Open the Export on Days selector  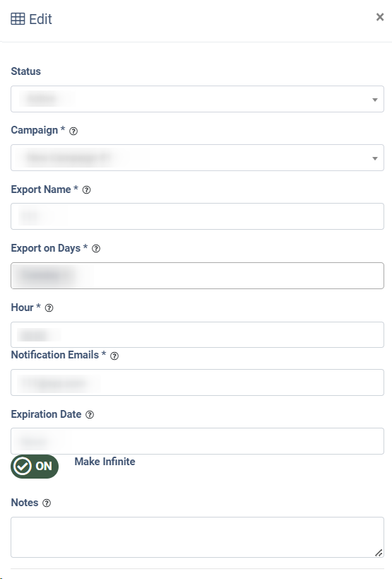pyautogui.click(x=197, y=276)
